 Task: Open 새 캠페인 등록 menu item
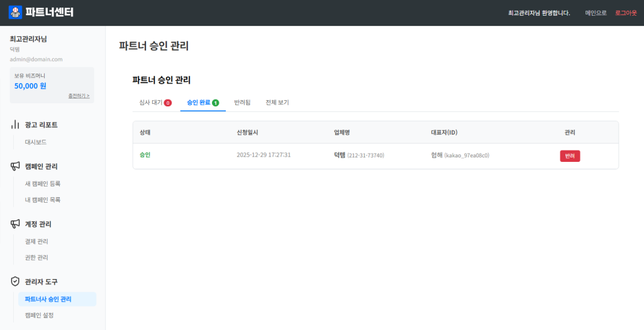[x=43, y=184]
